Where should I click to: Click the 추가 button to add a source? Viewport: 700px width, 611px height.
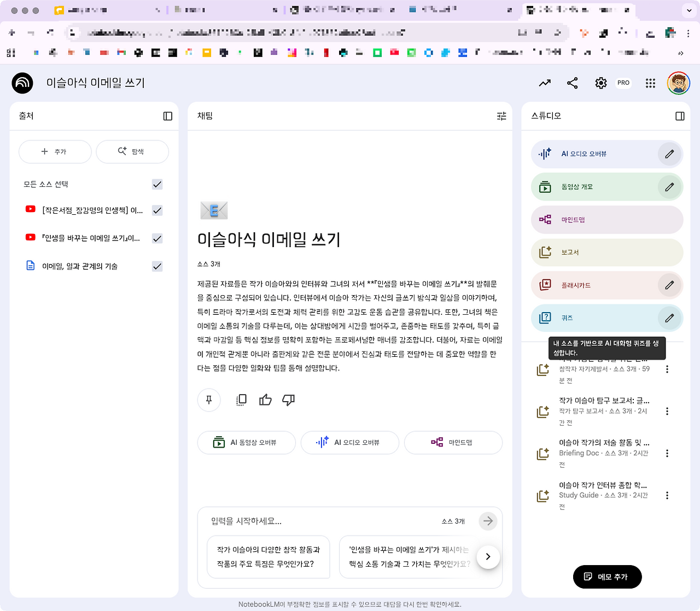(x=55, y=151)
